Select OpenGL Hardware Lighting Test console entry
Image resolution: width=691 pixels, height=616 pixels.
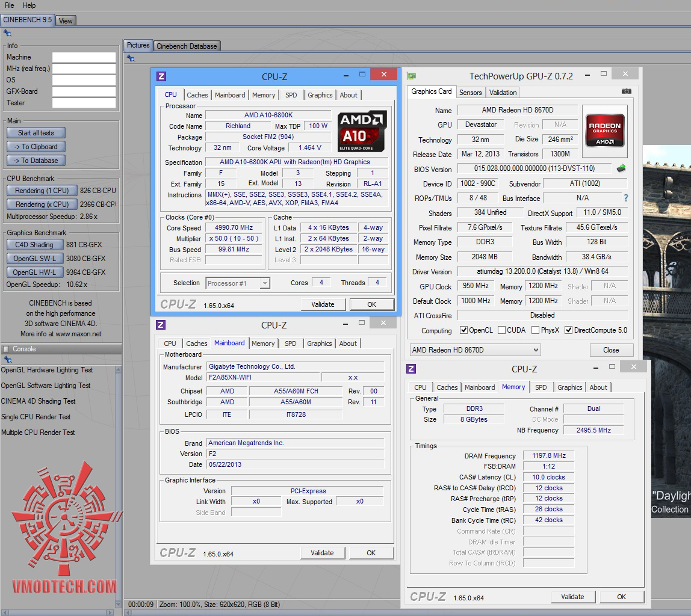(47, 370)
